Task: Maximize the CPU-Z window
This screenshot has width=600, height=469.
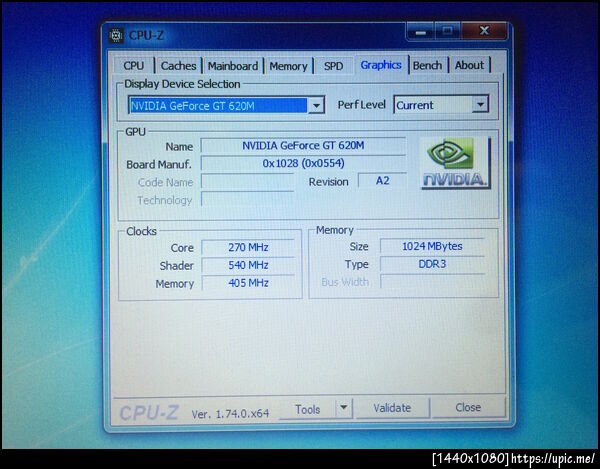Action: [x=448, y=31]
